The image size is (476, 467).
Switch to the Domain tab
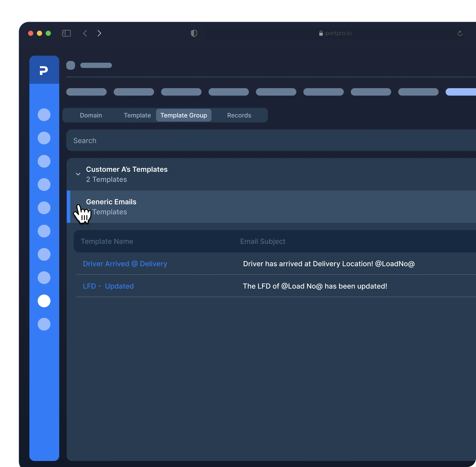[91, 115]
